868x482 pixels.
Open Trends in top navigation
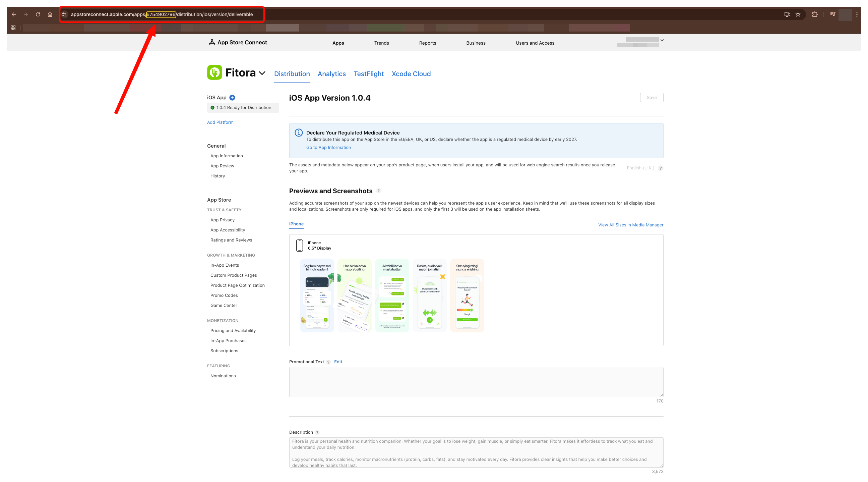pyautogui.click(x=381, y=43)
